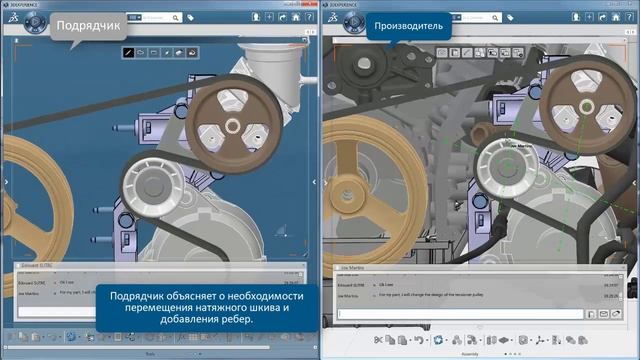Select the cloud shape tool in left markup bar
This screenshot has width=640, height=360.
point(141,53)
